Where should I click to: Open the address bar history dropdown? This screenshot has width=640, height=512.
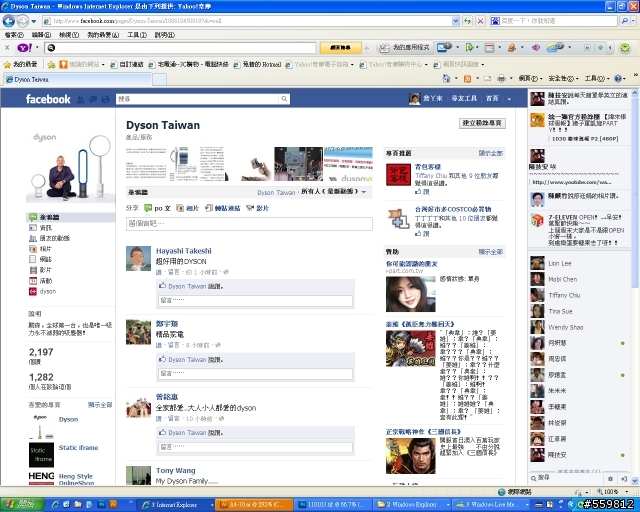(456, 21)
